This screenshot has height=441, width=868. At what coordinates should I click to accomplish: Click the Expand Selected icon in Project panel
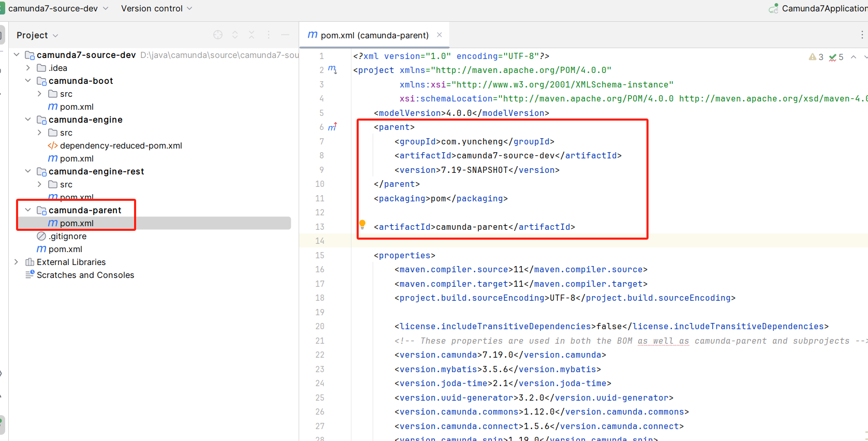pos(235,35)
